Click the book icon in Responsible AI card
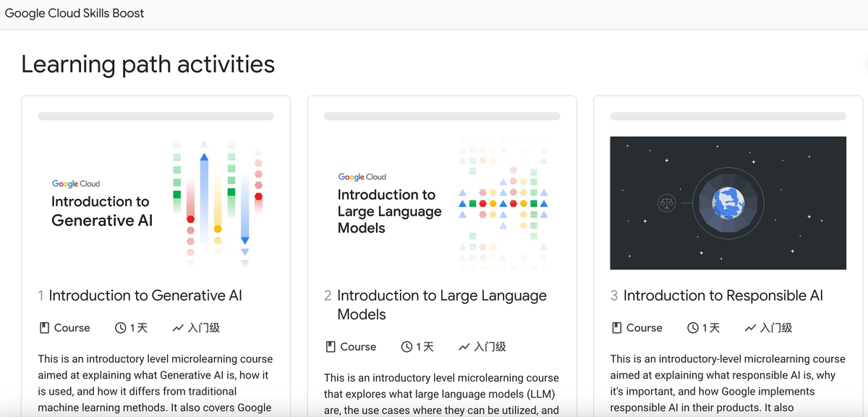Screen dimensions: 868x417 click(x=617, y=328)
